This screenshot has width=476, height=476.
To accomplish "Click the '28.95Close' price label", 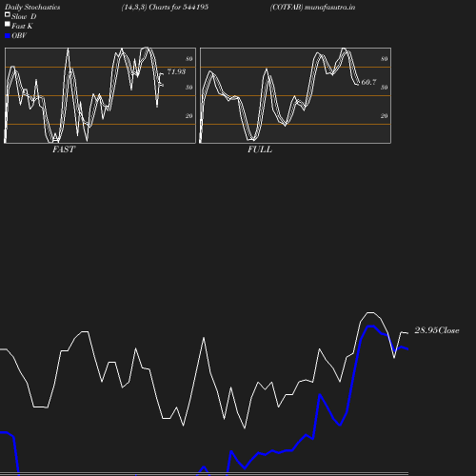I will click(437, 330).
